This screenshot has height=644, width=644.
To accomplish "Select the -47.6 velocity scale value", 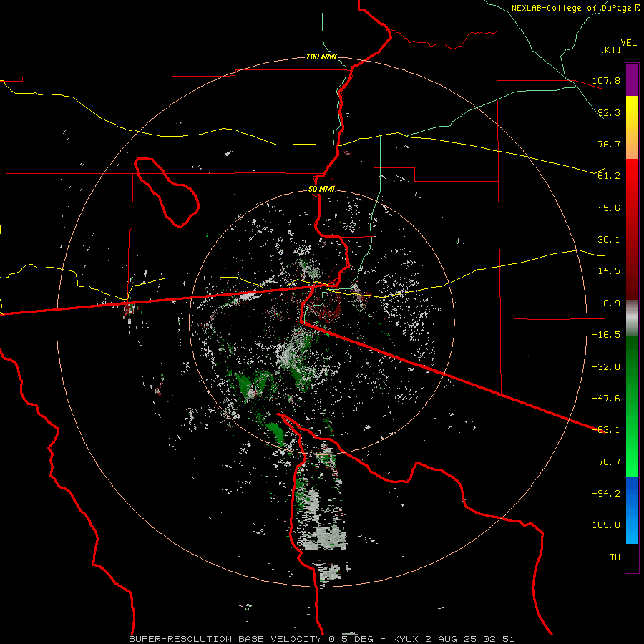I will click(606, 399).
